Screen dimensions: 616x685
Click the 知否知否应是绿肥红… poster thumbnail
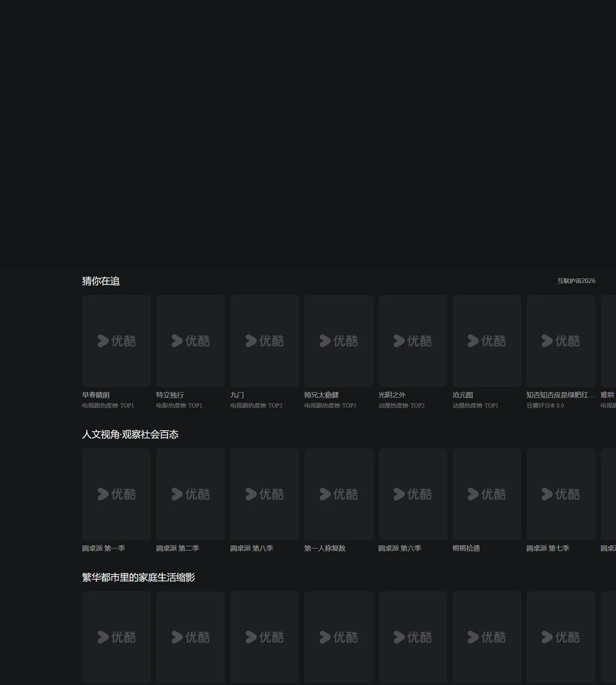click(561, 341)
